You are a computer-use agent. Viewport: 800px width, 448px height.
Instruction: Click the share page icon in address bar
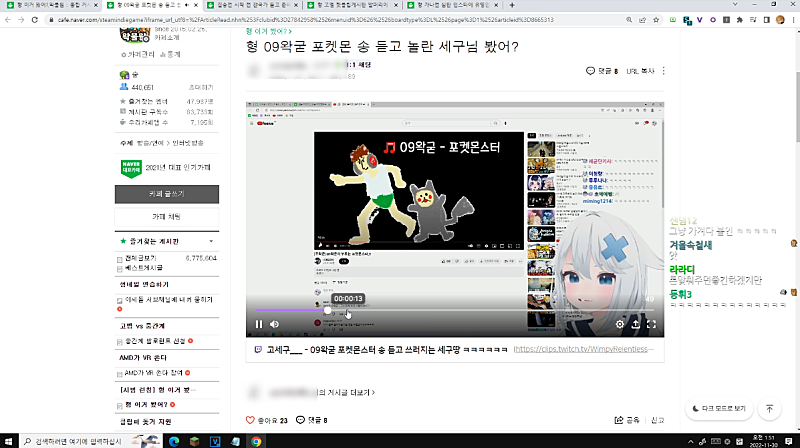point(642,20)
